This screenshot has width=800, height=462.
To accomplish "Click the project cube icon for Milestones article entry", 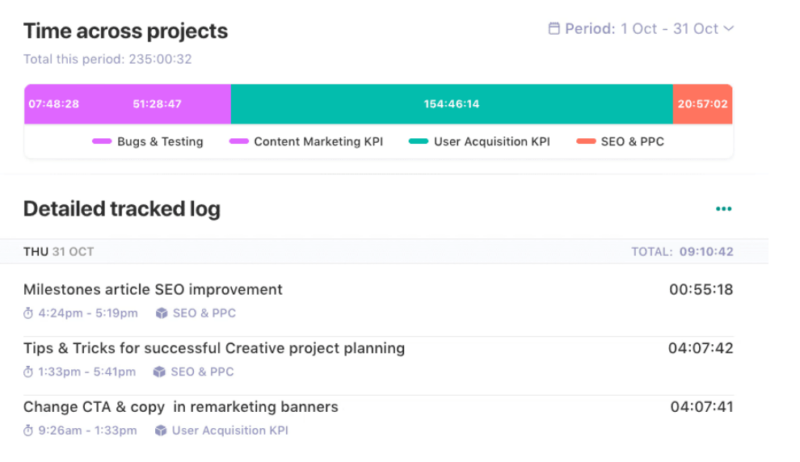I will tap(161, 313).
